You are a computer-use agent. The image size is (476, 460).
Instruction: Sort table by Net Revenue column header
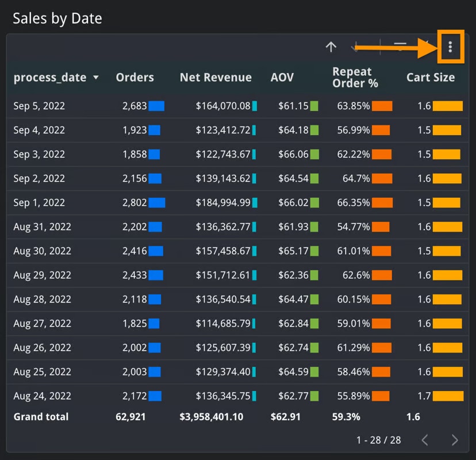click(x=216, y=78)
